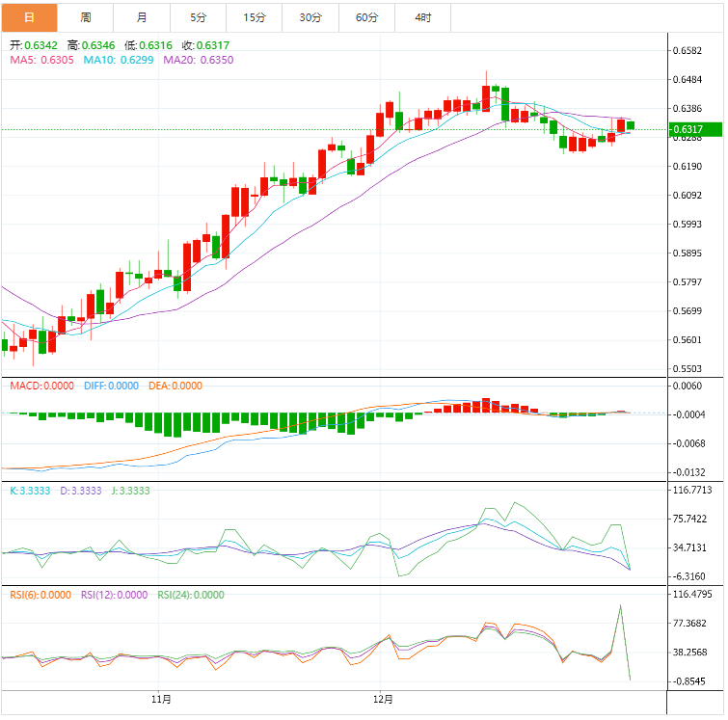Image resolution: width=728 pixels, height=720 pixels.
Task: Open the 60分 interval tab
Action: [367, 17]
